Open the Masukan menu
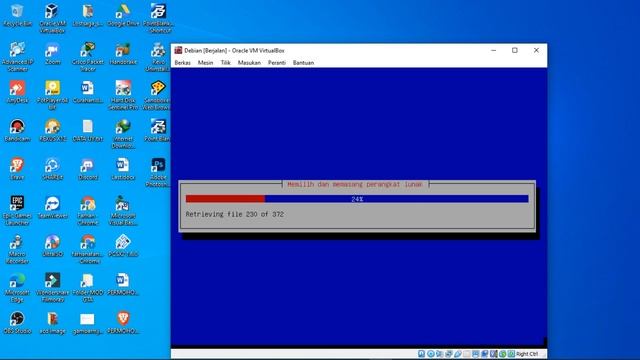The image size is (640, 360). 249,62
